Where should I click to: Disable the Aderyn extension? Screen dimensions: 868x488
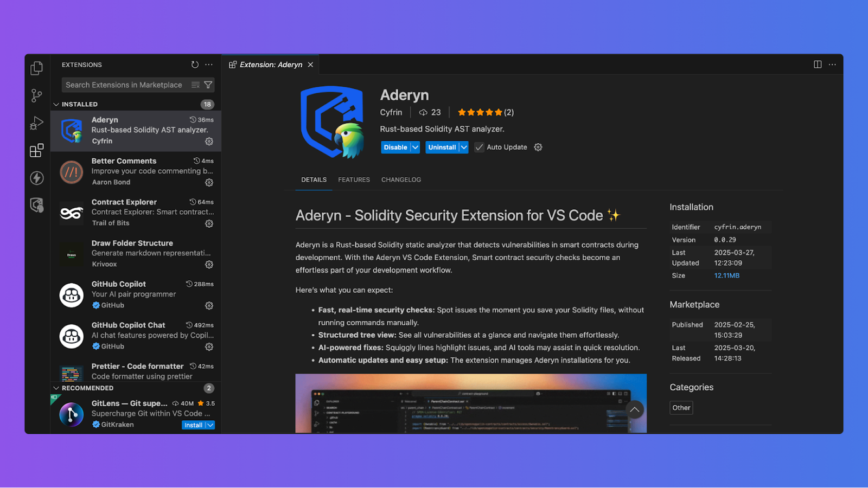point(395,147)
